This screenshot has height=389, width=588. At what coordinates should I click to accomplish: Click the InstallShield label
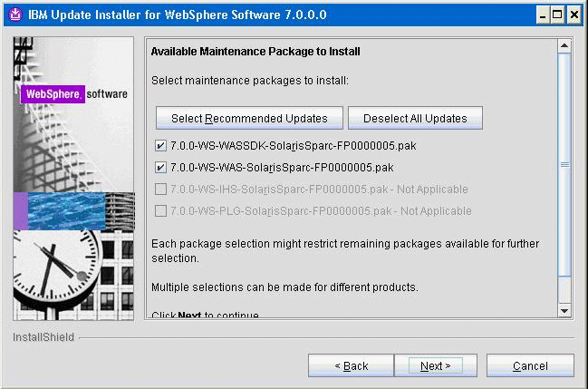(x=43, y=337)
